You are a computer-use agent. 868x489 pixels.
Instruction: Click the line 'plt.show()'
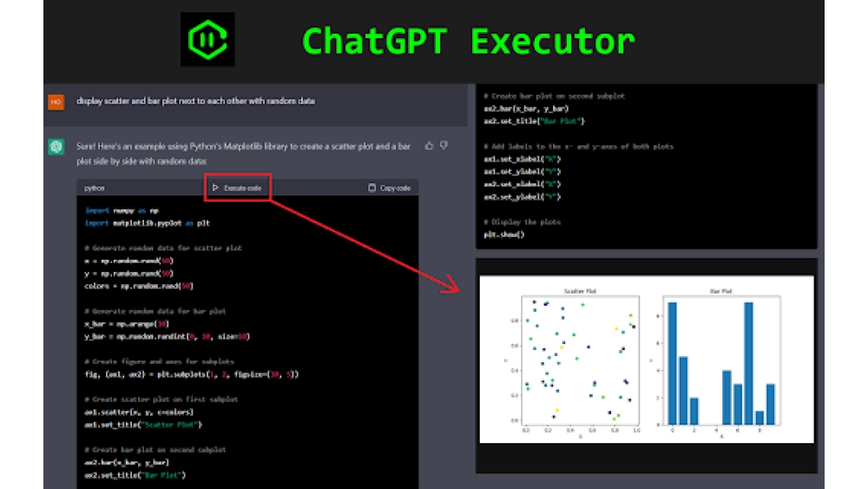point(504,235)
